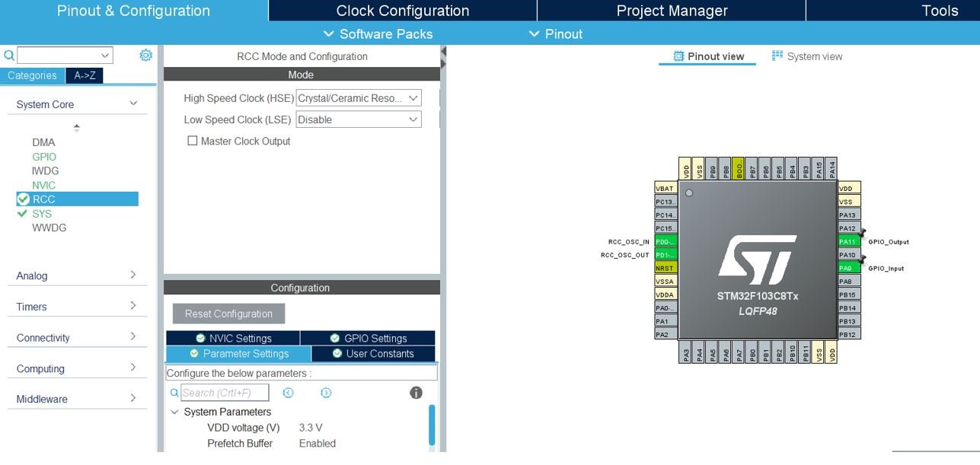Open the Software Packs dropdown menu
This screenshot has height=465, width=980.
[x=378, y=33]
